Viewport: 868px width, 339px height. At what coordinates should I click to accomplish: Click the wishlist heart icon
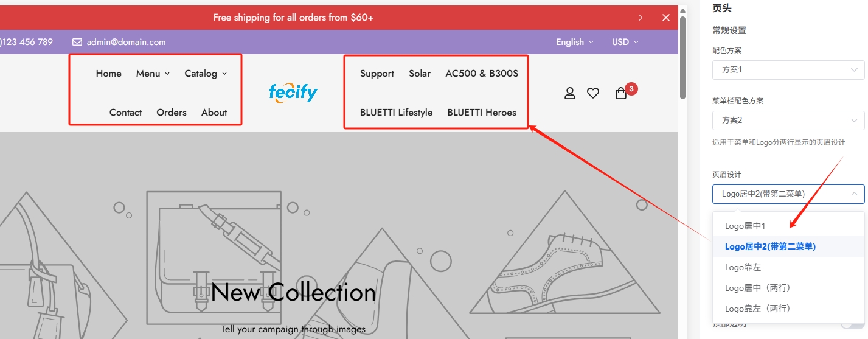point(593,93)
